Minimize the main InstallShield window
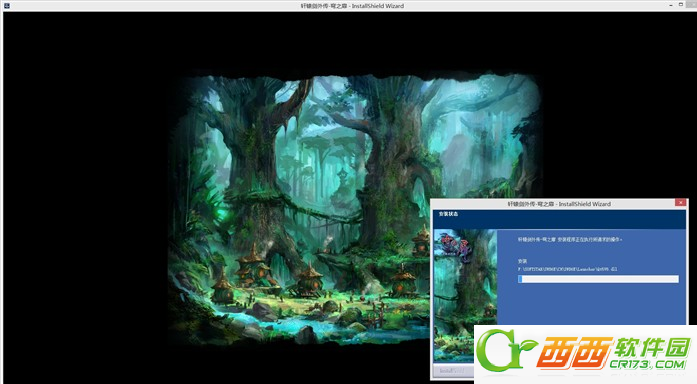Viewport: 697px width, 384px height. 670,5
